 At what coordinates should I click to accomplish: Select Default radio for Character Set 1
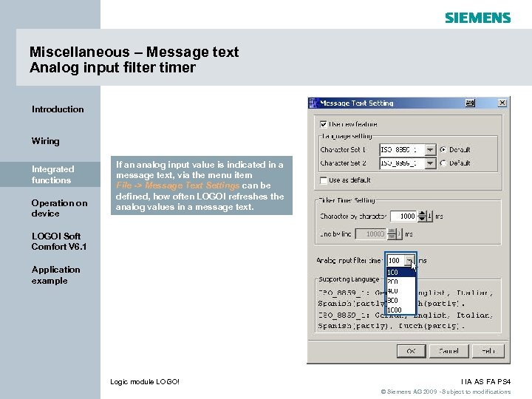443,149
